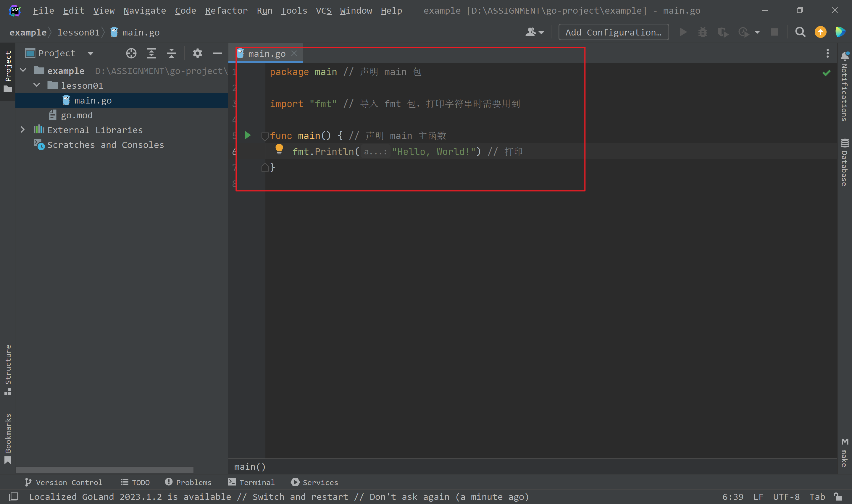
Task: Toggle the read-only lock icon in status bar
Action: pyautogui.click(x=838, y=497)
